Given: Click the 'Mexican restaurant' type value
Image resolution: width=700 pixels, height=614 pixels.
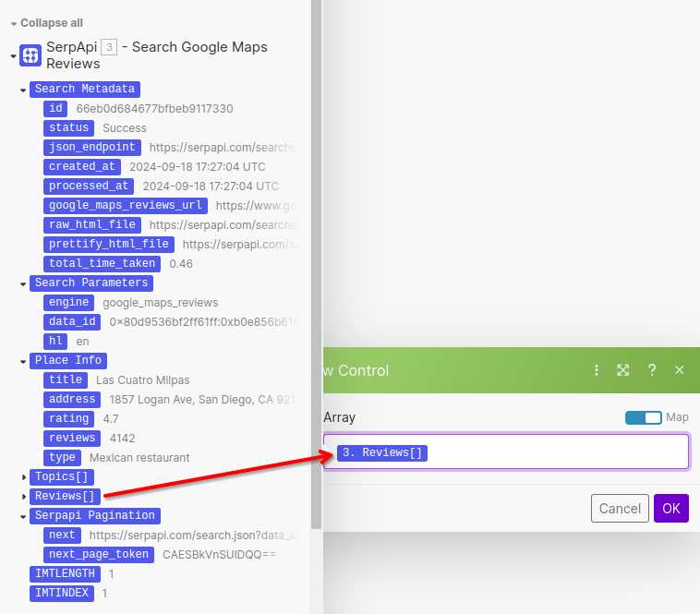Looking at the screenshot, I should tap(139, 458).
